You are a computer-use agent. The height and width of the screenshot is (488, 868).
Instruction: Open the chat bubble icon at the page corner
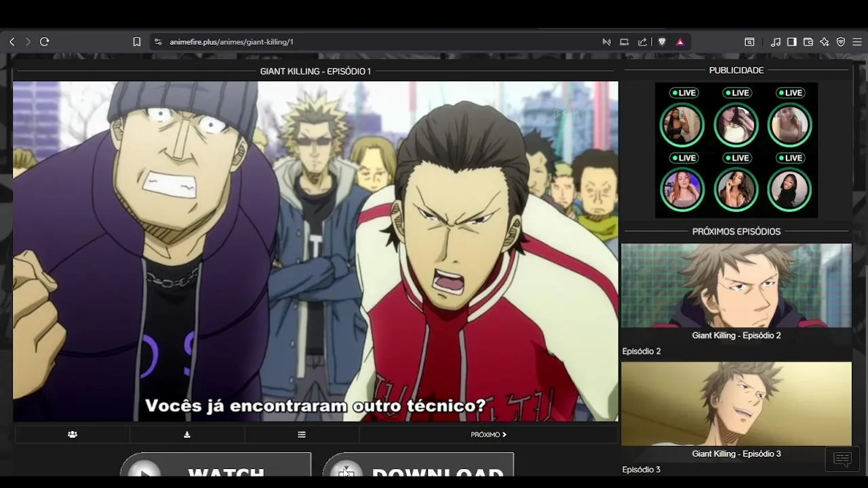[842, 460]
